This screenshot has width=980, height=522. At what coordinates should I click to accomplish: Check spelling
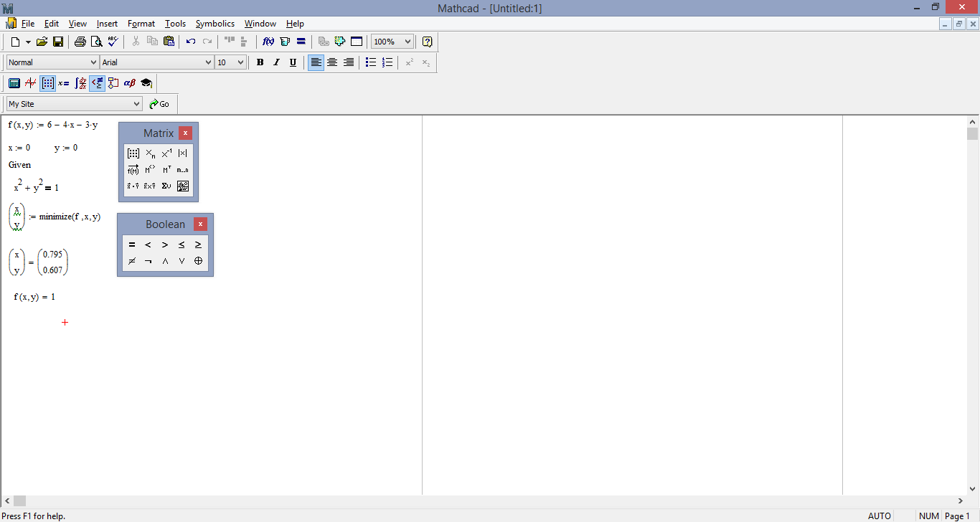(113, 42)
